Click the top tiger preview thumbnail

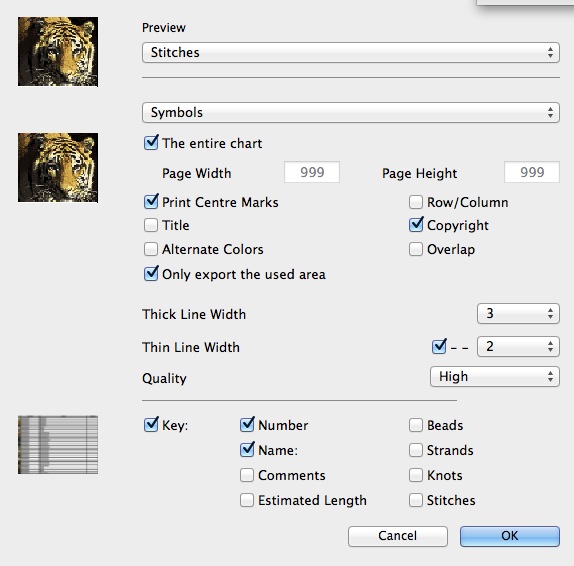click(x=58, y=52)
